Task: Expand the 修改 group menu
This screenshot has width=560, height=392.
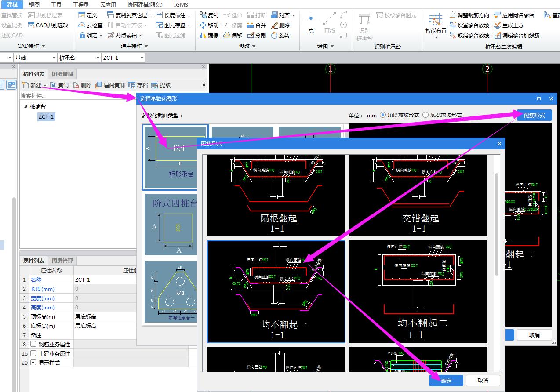Action: click(247, 46)
